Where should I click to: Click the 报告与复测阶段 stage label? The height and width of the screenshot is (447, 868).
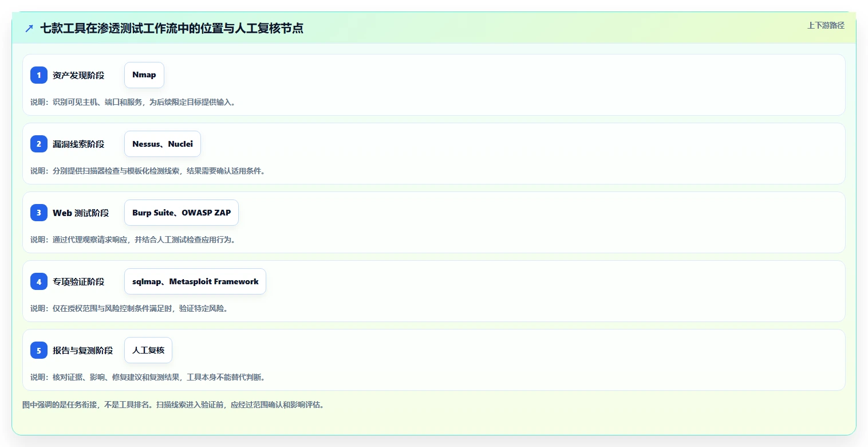(83, 350)
